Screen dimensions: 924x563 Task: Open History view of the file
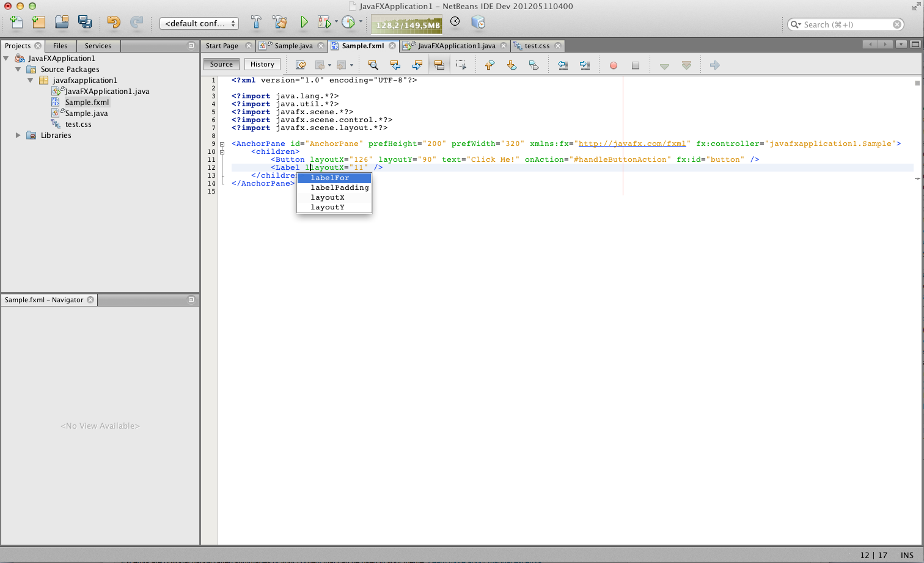(x=262, y=64)
